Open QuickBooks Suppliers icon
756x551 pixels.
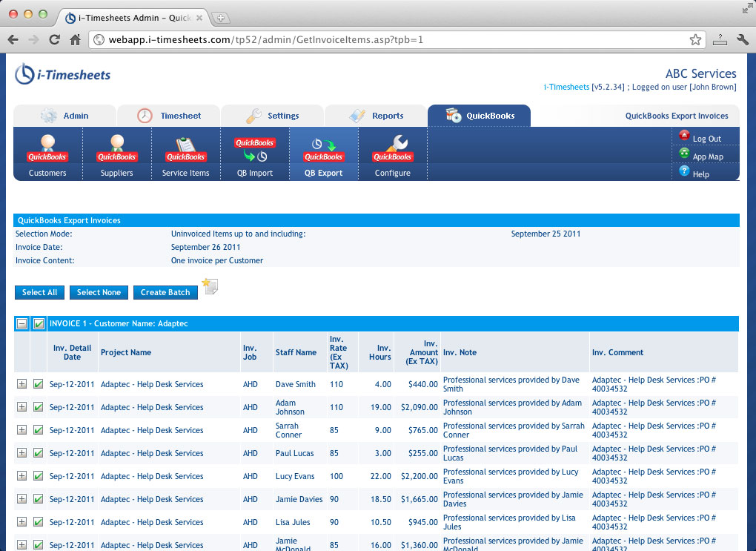pyautogui.click(x=116, y=148)
